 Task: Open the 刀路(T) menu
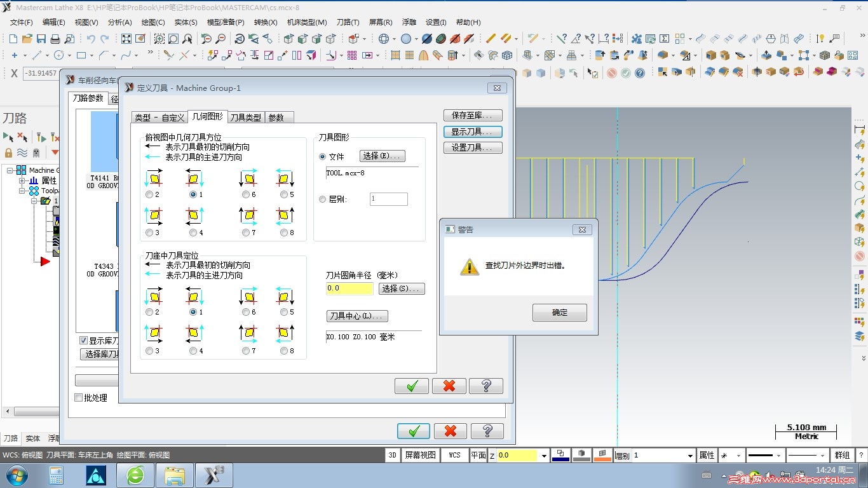click(348, 22)
